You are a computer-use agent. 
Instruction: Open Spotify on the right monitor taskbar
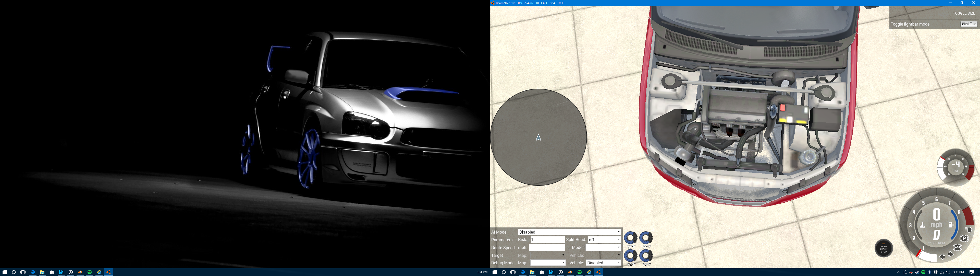[x=579, y=272]
